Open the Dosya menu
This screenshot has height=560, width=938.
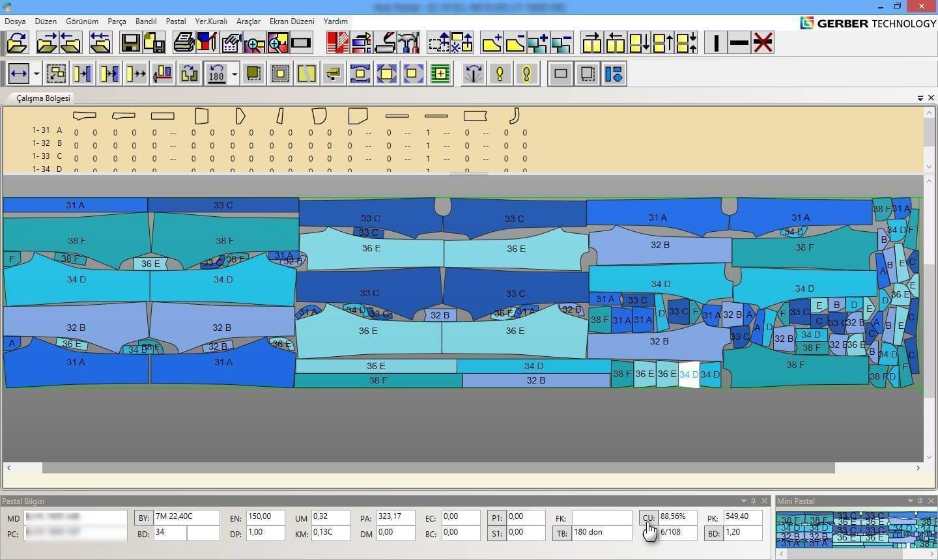[x=15, y=21]
